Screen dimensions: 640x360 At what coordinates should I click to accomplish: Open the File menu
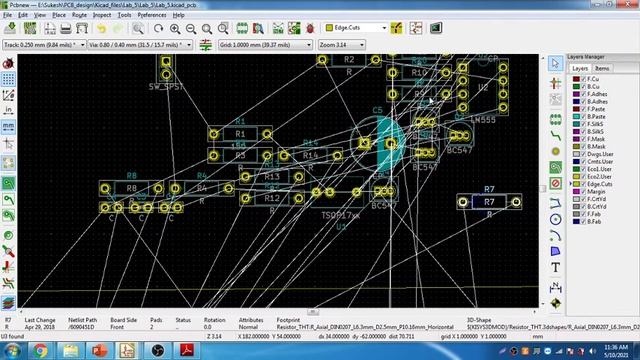7,15
